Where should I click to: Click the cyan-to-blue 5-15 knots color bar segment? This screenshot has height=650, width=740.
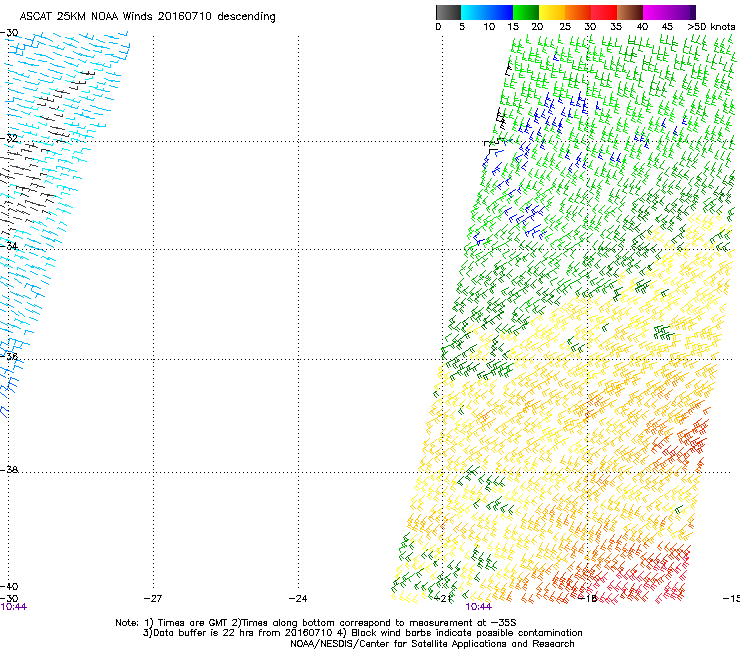point(487,12)
